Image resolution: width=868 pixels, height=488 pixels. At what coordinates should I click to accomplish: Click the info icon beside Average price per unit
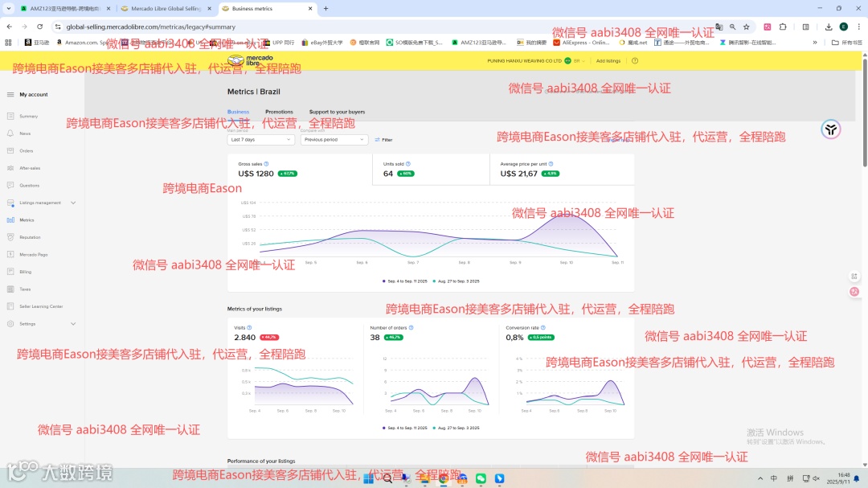[x=551, y=164]
